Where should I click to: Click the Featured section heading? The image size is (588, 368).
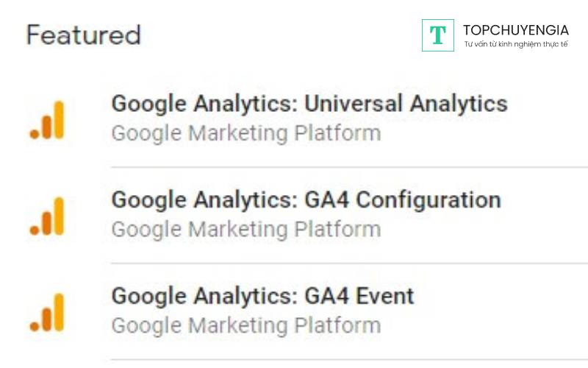pyautogui.click(x=83, y=35)
